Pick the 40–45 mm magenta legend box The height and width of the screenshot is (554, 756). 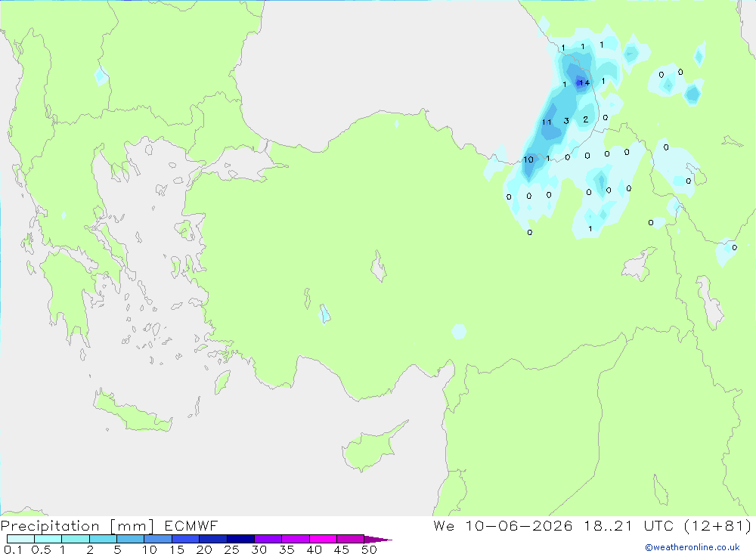click(x=323, y=539)
